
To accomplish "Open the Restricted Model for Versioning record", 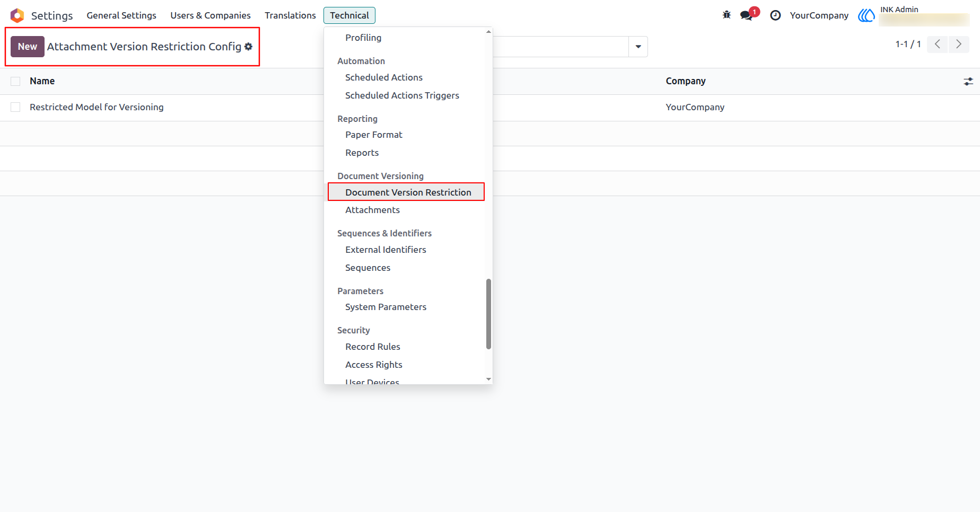I will click(97, 107).
